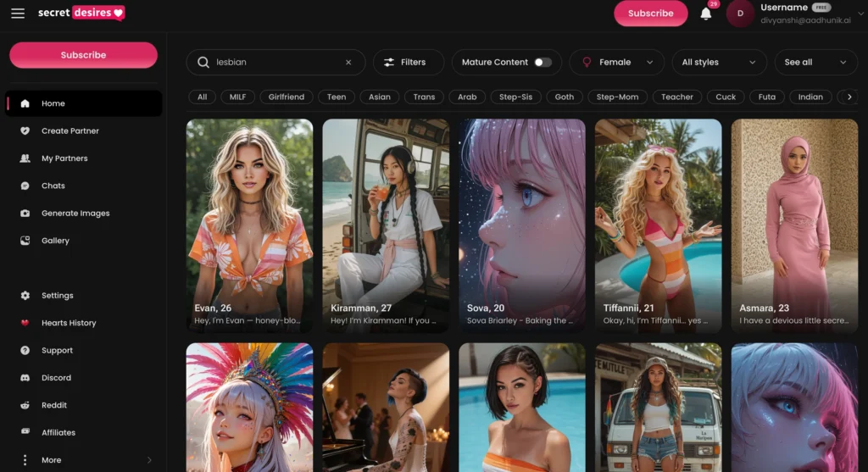This screenshot has height=472, width=868.
Task: Open the Chats menu item
Action: click(84, 186)
